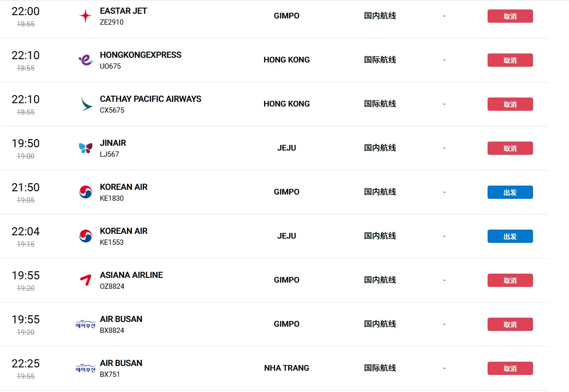Click the red 取消 button for ZE2910
Image resolution: width=569 pixels, height=392 pixels.
(x=510, y=16)
